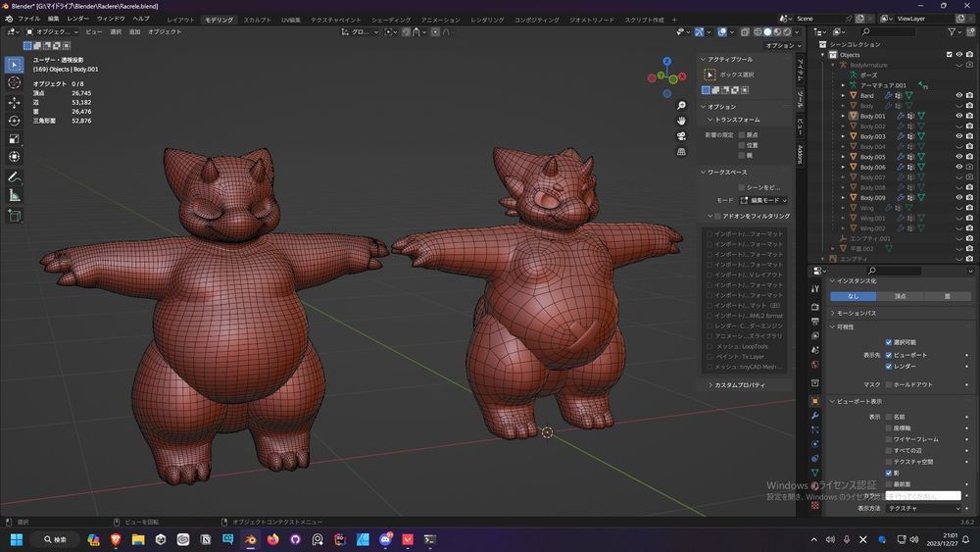Select the Scale tool
Image resolution: width=980 pixels, height=552 pixels.
pyautogui.click(x=15, y=139)
